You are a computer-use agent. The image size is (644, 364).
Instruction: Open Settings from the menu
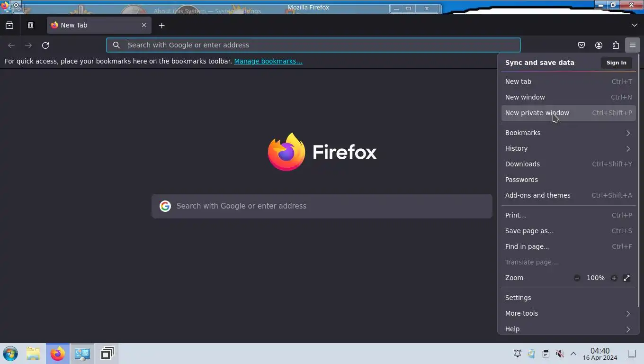pyautogui.click(x=568, y=298)
